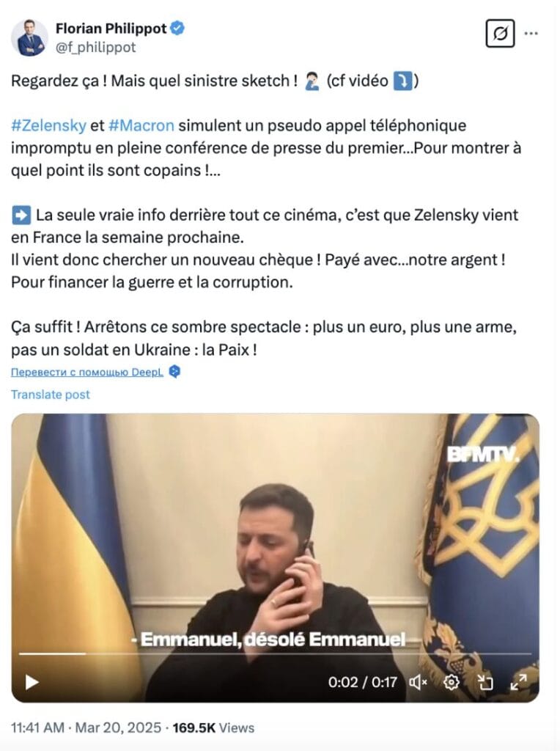Click the BFMTV watermark in the video
Viewport: 560px width, 751px height.
(x=483, y=455)
